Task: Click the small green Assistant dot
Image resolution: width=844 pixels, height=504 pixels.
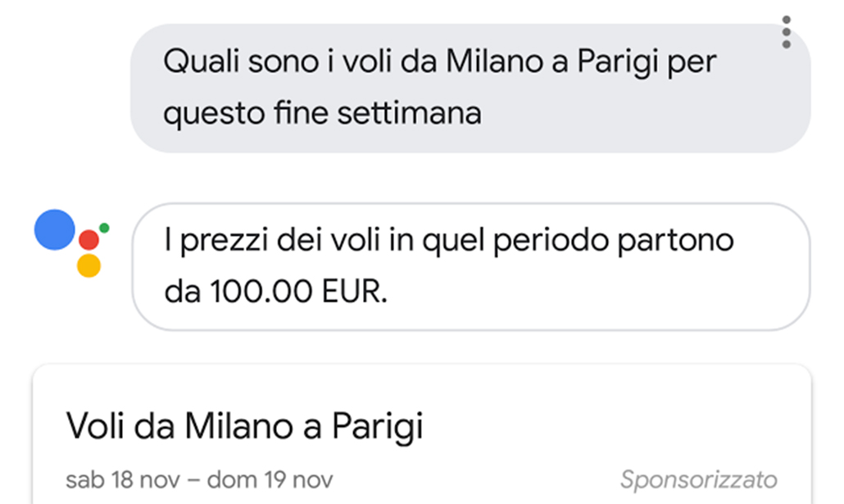Action: tap(104, 227)
